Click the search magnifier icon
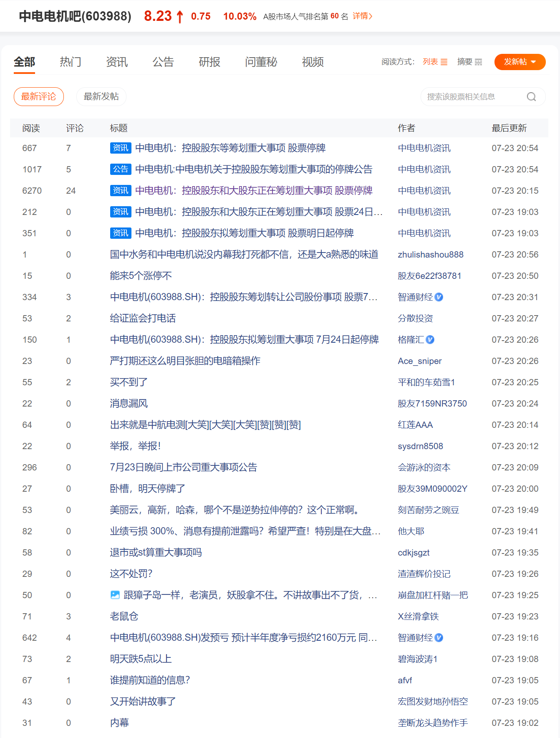Image resolution: width=560 pixels, height=738 pixels. pos(531,97)
